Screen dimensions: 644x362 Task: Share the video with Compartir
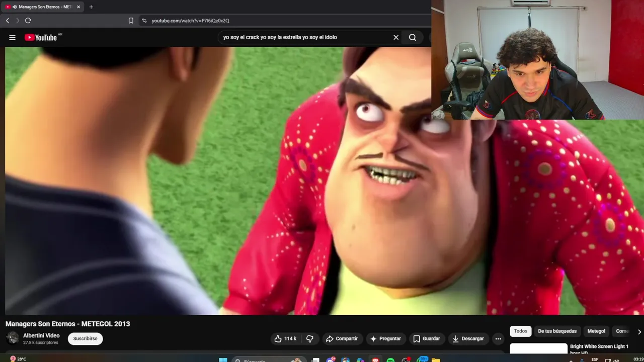pos(342,339)
